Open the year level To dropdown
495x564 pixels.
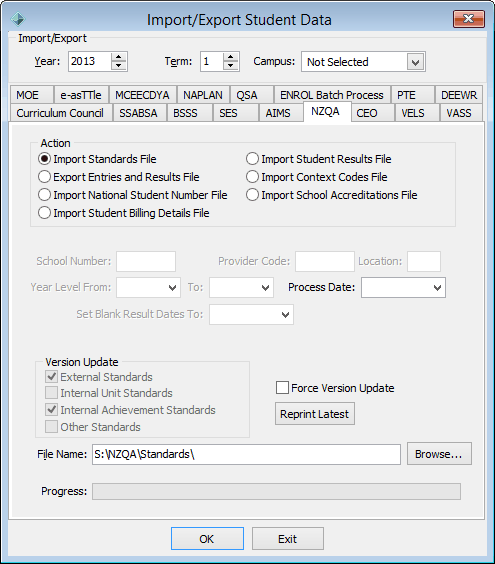(241, 287)
